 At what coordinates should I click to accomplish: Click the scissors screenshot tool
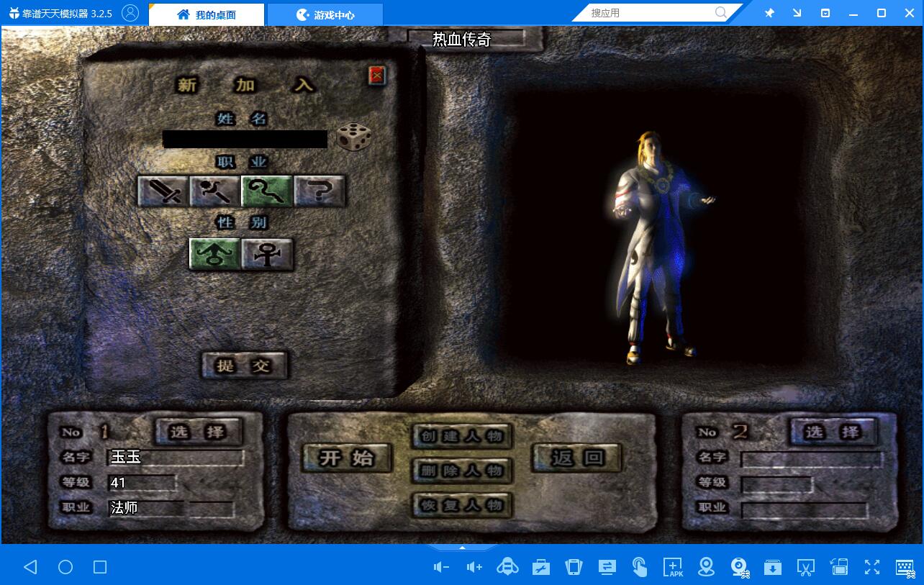pyautogui.click(x=805, y=567)
